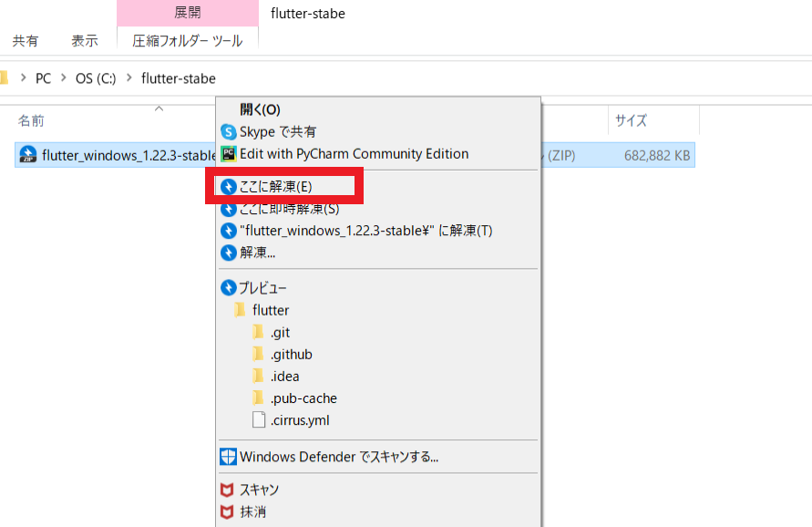Open the 表示 ribbon tab
The height and width of the screenshot is (527, 812).
point(85,41)
